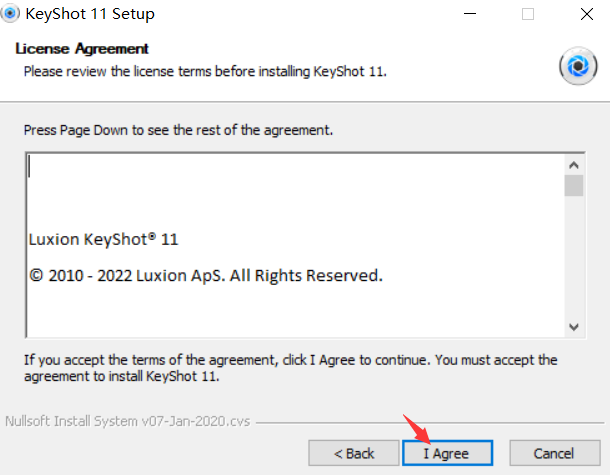Click the greyed-out maximize window button
Image resolution: width=610 pixels, height=475 pixels.
pos(528,14)
